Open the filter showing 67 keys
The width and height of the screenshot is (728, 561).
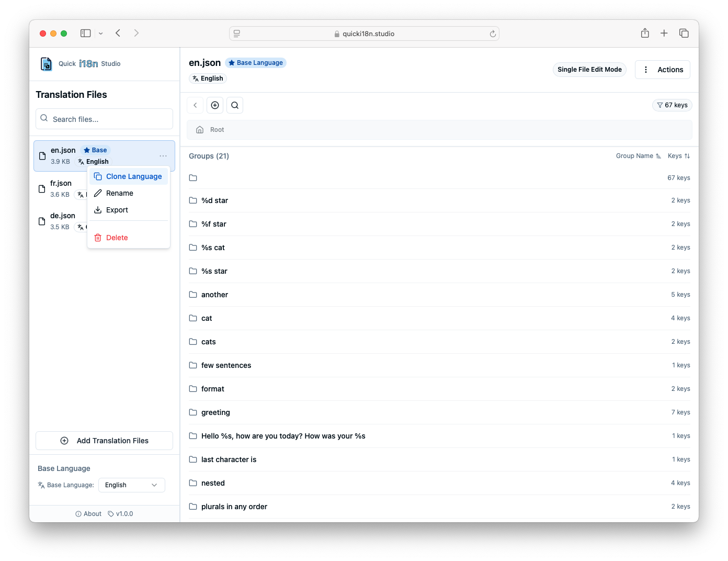pyautogui.click(x=672, y=105)
